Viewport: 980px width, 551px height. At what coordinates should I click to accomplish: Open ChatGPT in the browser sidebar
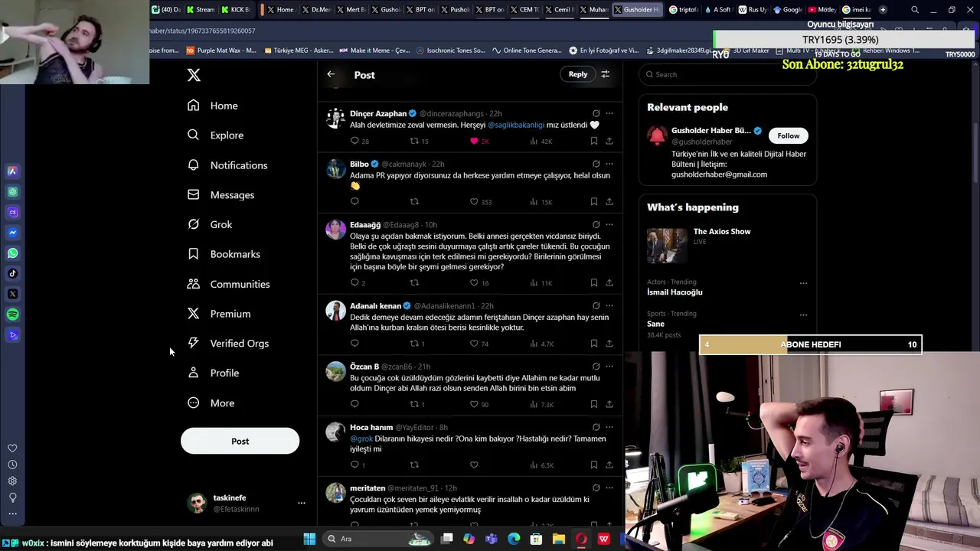[x=12, y=192]
